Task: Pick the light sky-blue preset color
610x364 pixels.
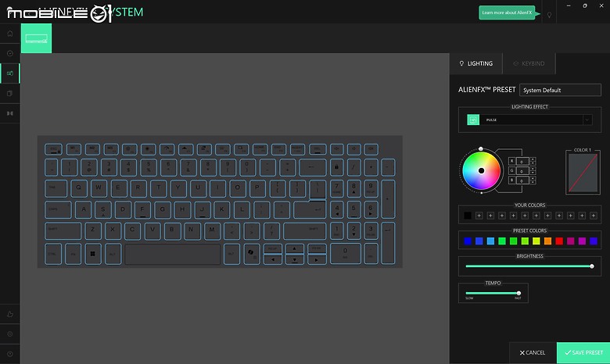Action: (x=490, y=241)
